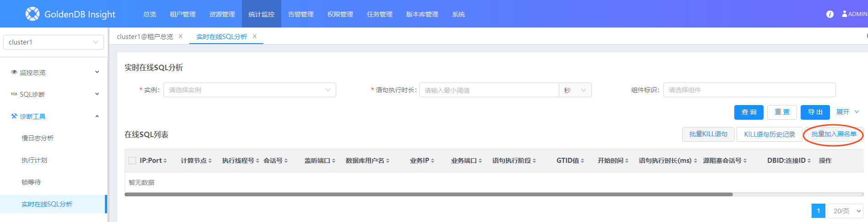
Task: Sort table by IP:Port column
Action: click(x=165, y=161)
